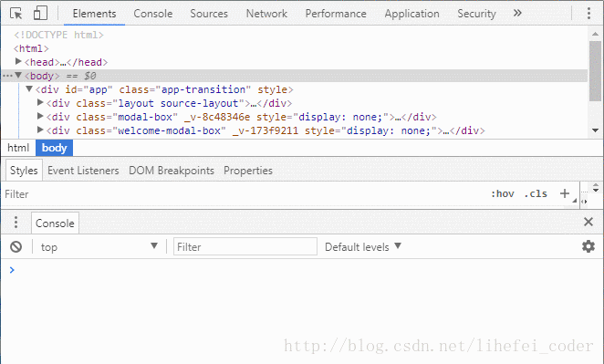Expand the layout source-layout div

(x=39, y=102)
